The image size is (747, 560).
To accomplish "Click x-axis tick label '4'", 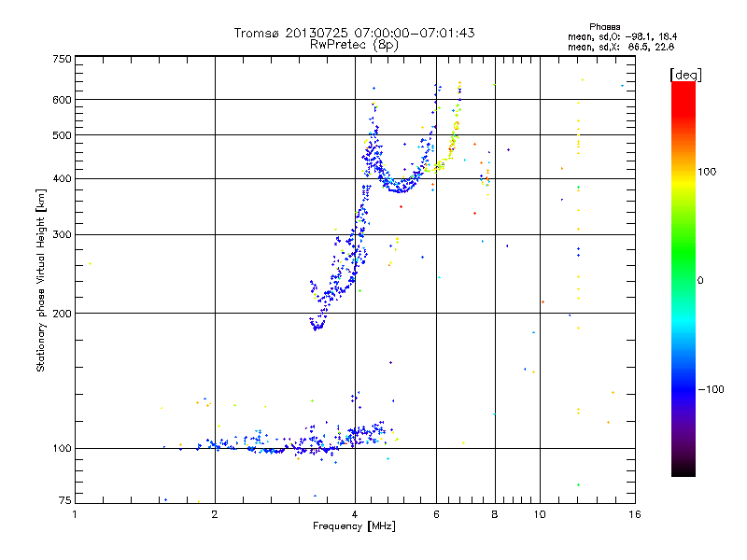I will click(x=355, y=514).
